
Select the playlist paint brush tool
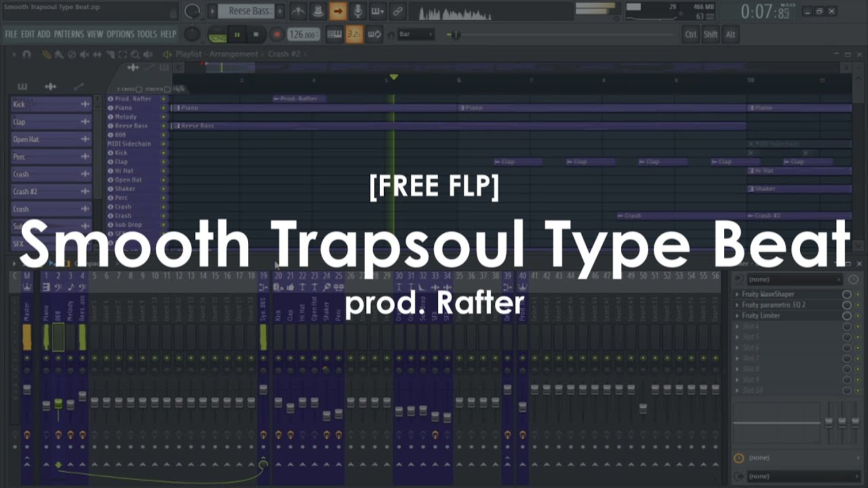(59, 54)
